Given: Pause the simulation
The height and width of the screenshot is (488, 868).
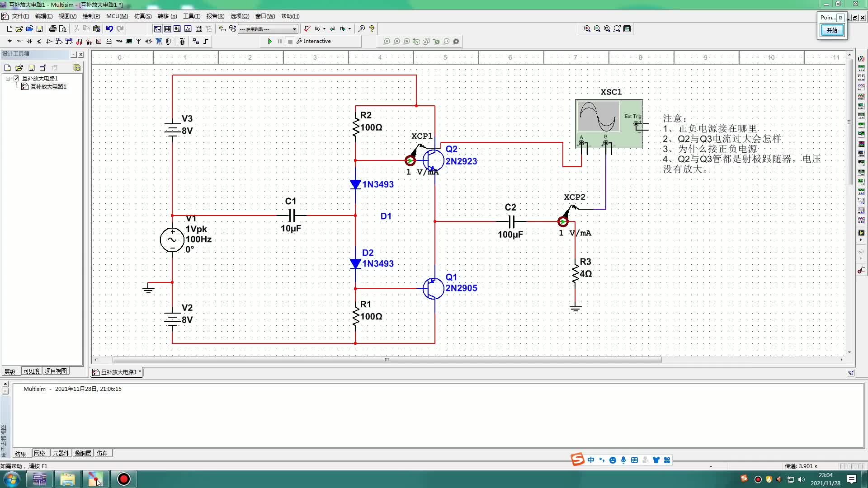Looking at the screenshot, I should tap(280, 41).
